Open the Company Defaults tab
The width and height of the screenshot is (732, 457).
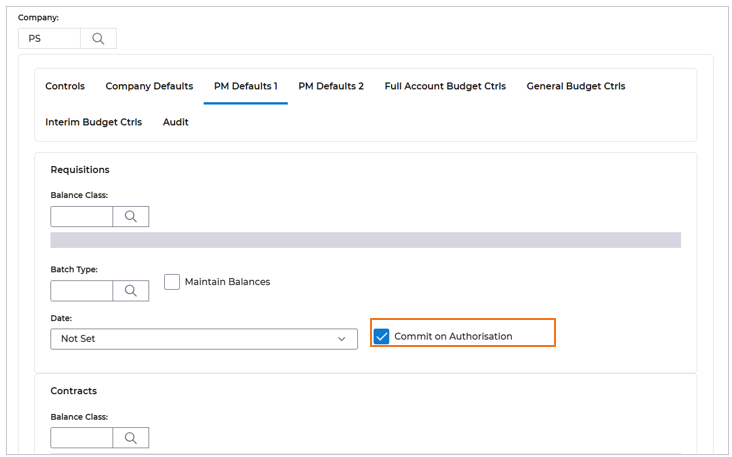(149, 86)
